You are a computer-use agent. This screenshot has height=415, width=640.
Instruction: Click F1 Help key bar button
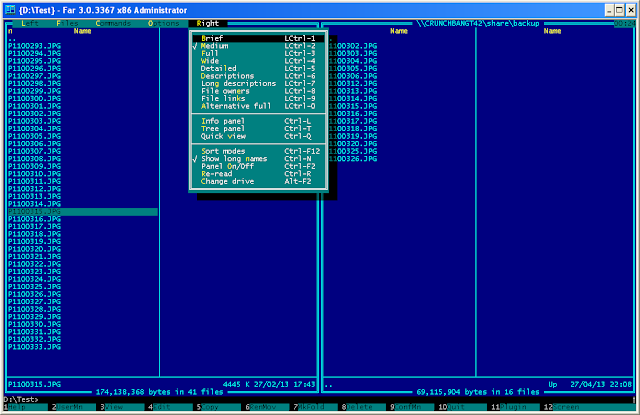click(25, 407)
